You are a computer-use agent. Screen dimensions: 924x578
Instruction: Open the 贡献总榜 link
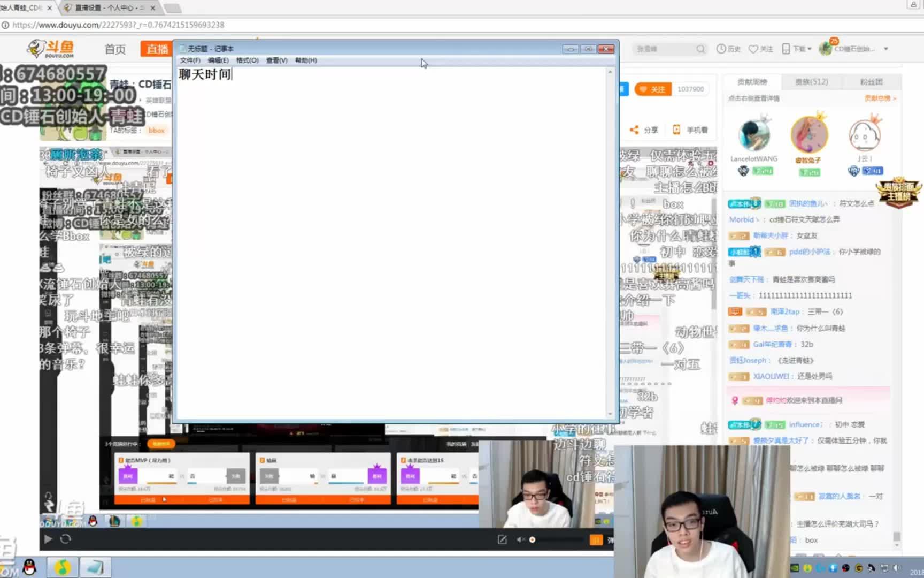click(x=880, y=98)
